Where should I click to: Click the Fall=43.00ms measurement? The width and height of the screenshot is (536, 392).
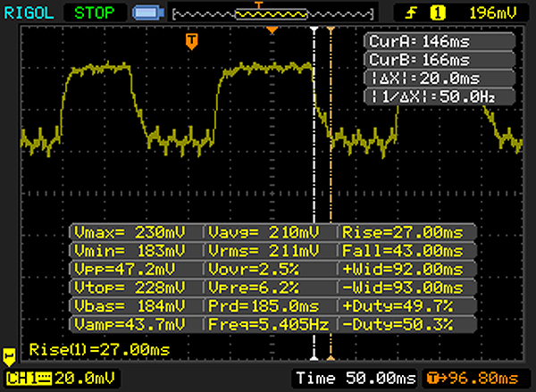tap(403, 251)
